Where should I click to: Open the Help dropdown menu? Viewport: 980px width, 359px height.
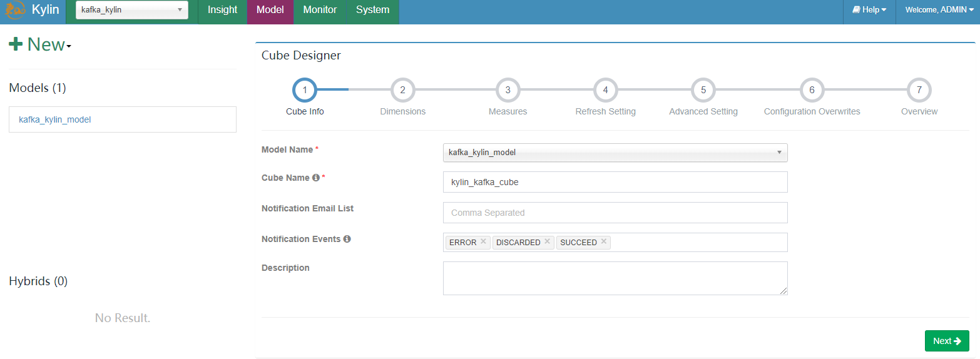click(x=869, y=10)
